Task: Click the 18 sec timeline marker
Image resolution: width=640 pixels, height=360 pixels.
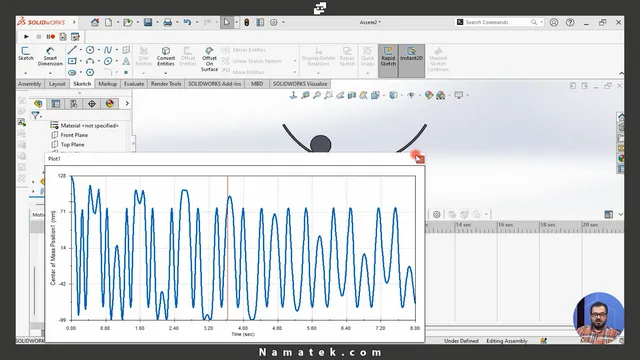Action: (x=547, y=225)
